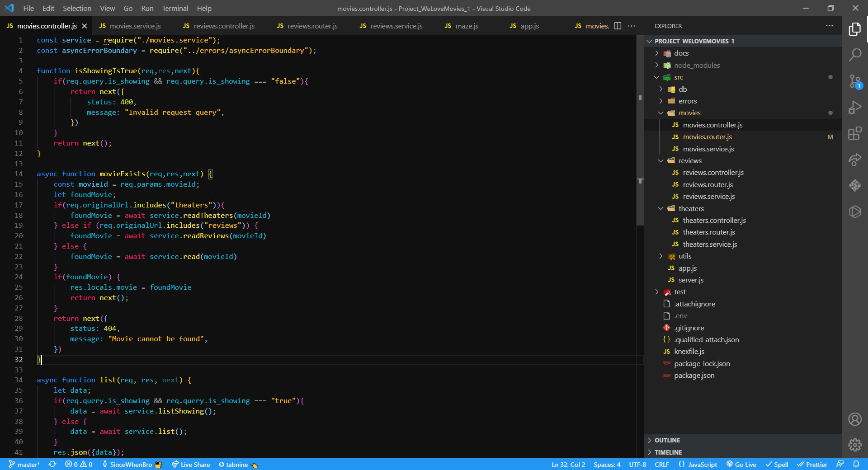Open the Source Control view icon
868x470 pixels.
tap(854, 81)
